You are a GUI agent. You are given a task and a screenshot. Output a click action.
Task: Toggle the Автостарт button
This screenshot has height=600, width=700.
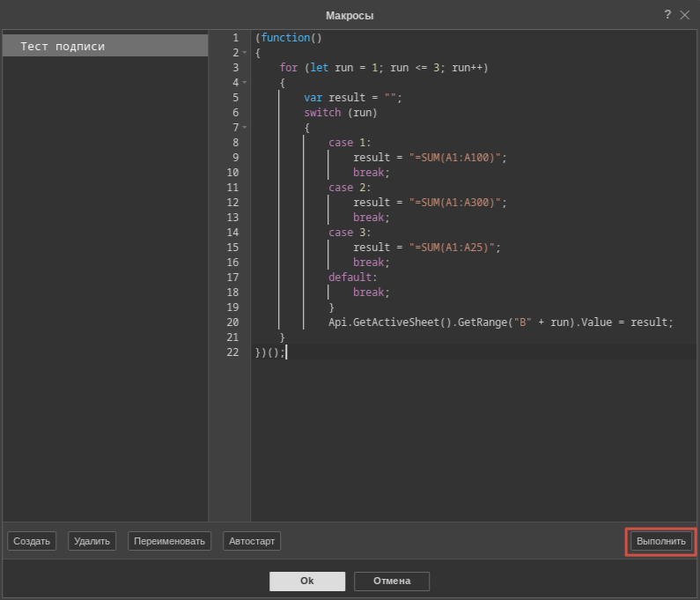tap(252, 541)
